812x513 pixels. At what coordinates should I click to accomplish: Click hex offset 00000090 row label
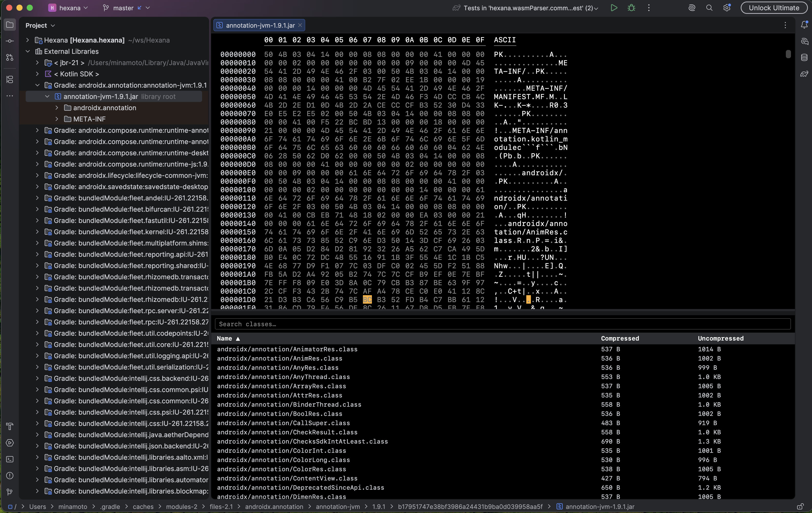[x=238, y=130]
